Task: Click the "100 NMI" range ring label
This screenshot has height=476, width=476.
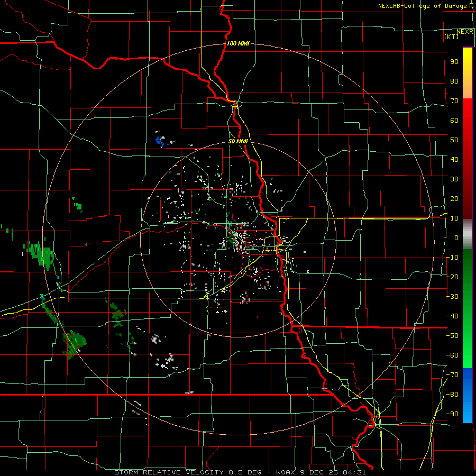Action: [x=238, y=43]
